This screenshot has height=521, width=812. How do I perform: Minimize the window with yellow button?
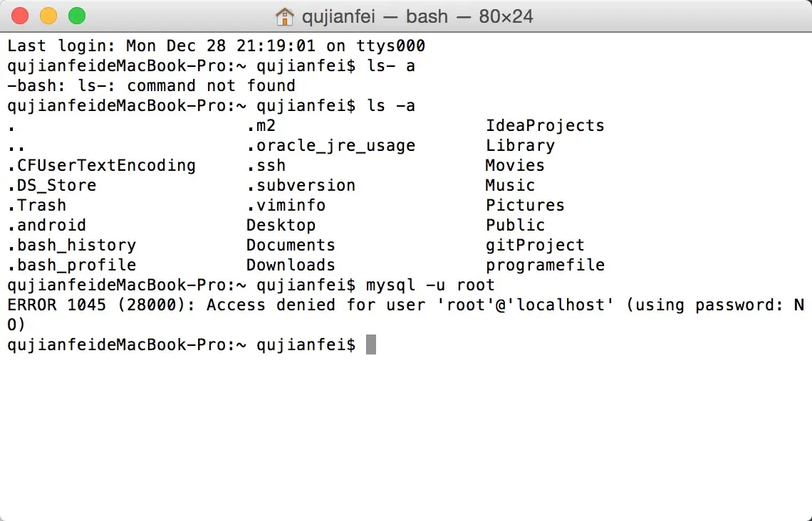click(48, 16)
